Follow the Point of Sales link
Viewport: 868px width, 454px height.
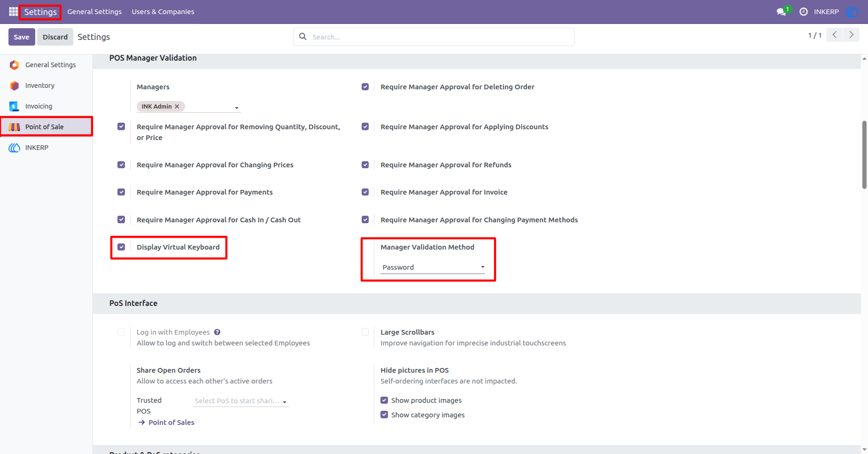[x=171, y=423]
